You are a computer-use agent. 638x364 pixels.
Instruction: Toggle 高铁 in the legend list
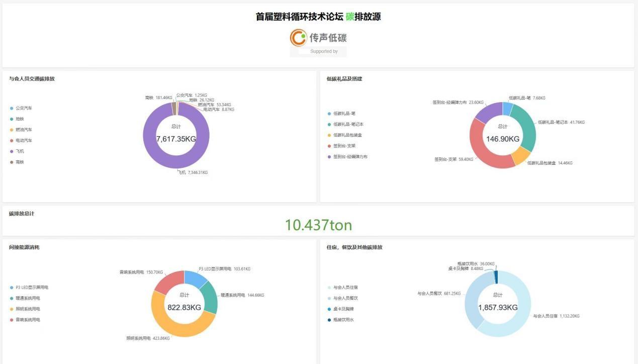pyautogui.click(x=17, y=162)
